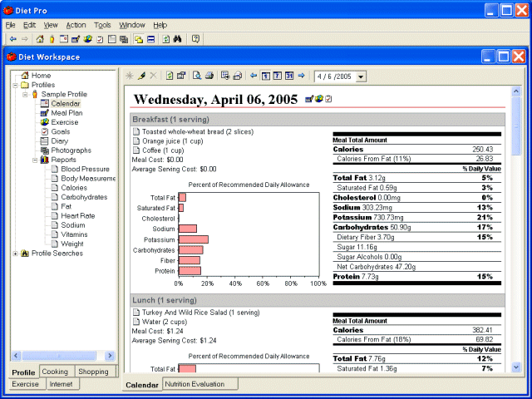Image resolution: width=532 pixels, height=399 pixels.
Task: Collapse the Reports tree node
Action: point(35,160)
